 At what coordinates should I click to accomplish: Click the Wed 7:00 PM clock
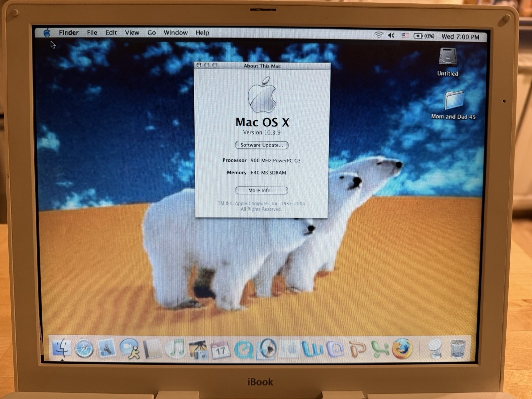point(460,37)
